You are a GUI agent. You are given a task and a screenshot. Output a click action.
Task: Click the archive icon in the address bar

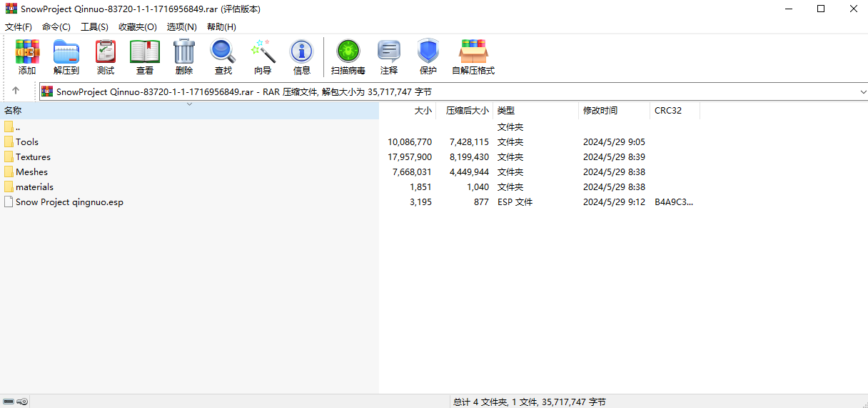[47, 91]
